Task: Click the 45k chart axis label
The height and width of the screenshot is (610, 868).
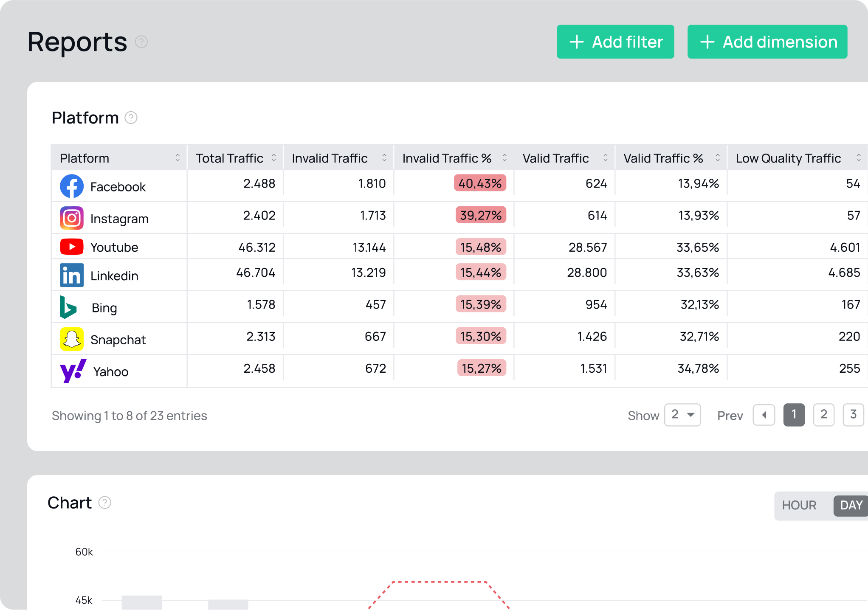Action: (84, 600)
